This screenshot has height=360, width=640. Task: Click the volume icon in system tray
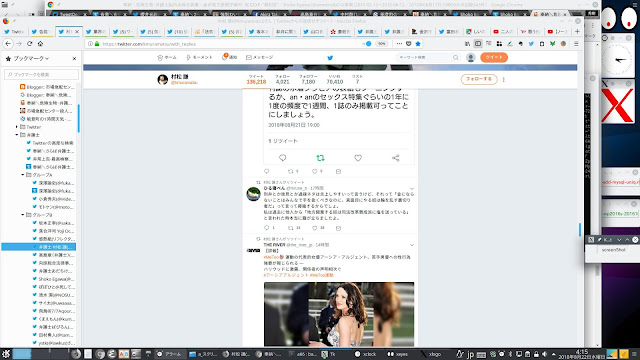coord(544,354)
